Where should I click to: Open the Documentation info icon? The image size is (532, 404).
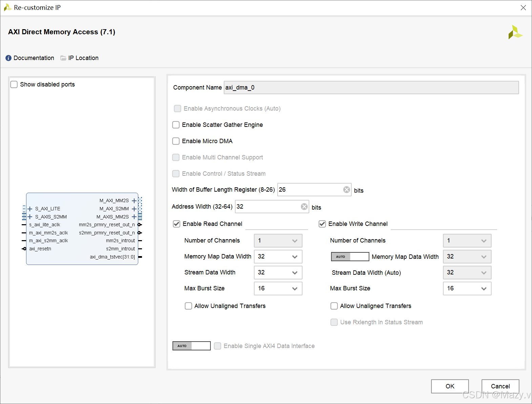pos(8,58)
